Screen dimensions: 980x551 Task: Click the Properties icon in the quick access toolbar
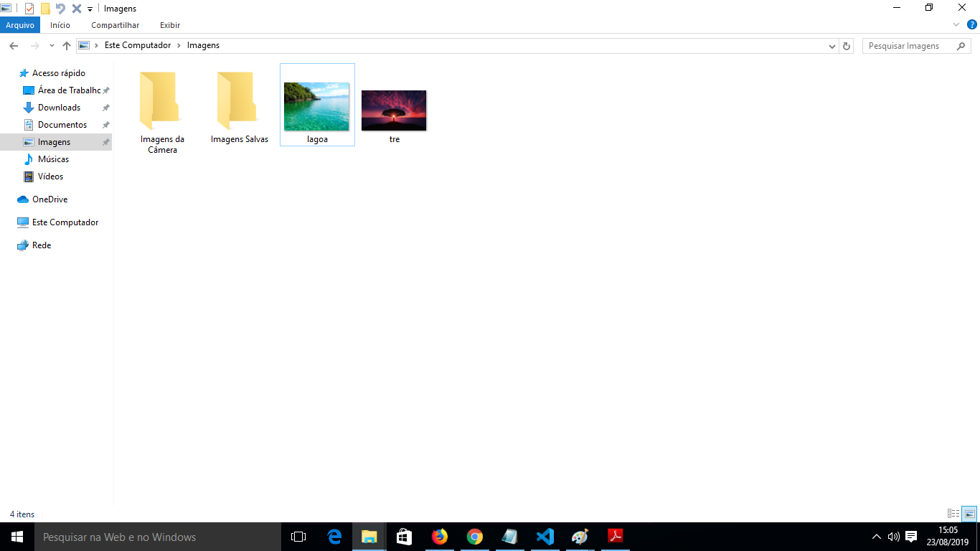[29, 9]
